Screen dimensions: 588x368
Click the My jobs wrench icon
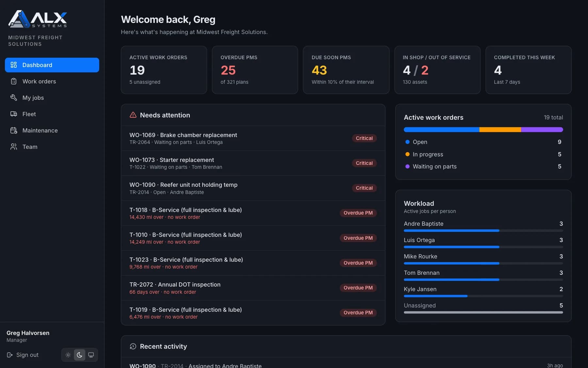(14, 97)
